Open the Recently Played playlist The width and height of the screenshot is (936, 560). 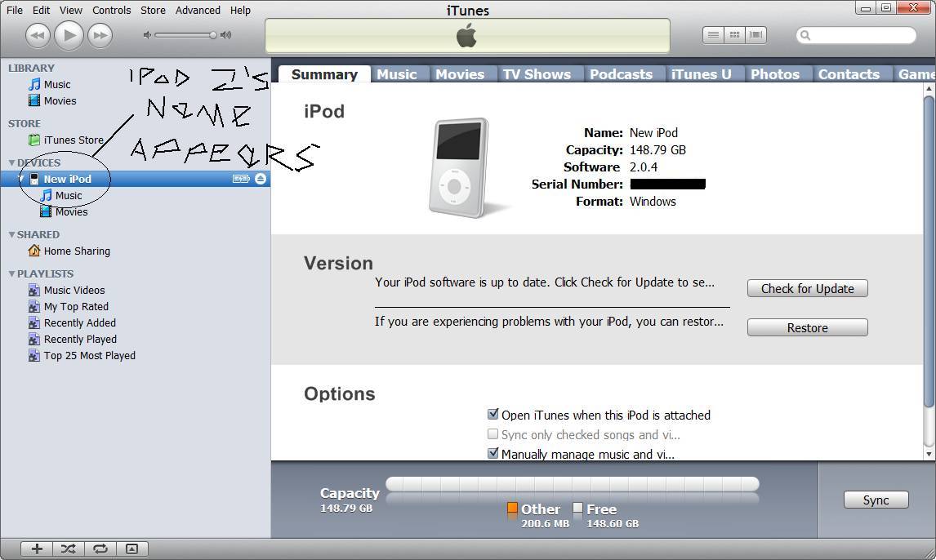(73, 340)
